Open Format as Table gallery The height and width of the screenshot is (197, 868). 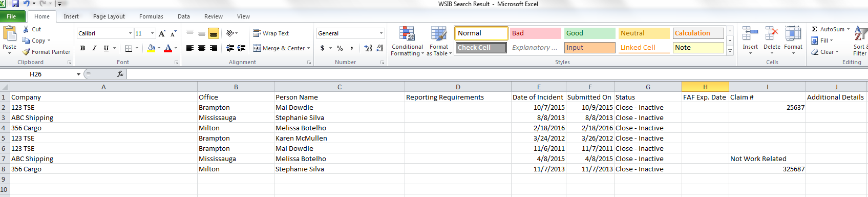439,41
